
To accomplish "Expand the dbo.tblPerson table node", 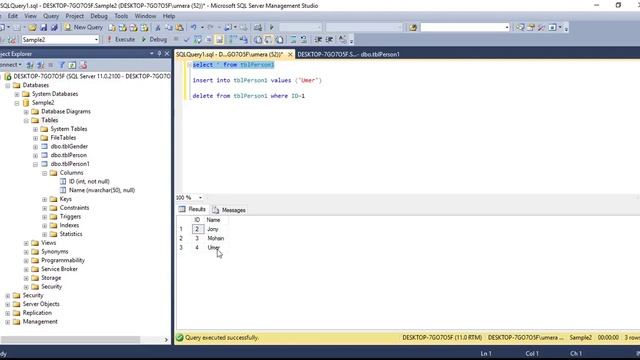I will (36, 156).
